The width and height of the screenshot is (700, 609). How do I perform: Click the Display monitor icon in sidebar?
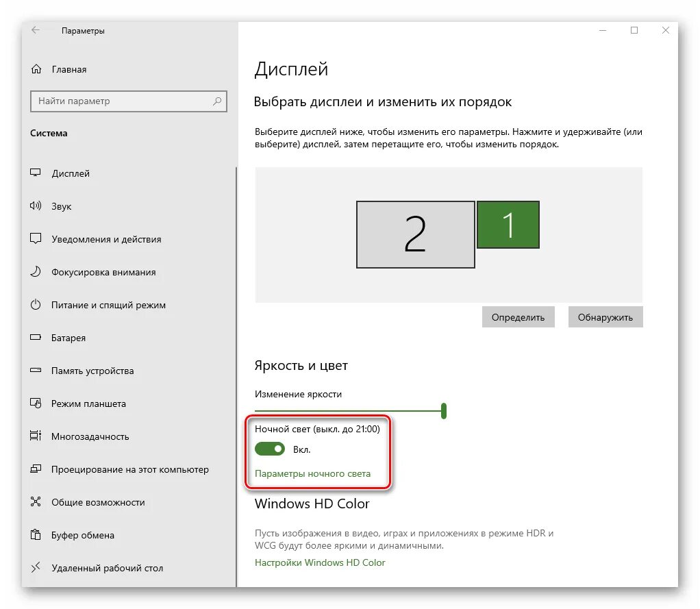tap(35, 173)
